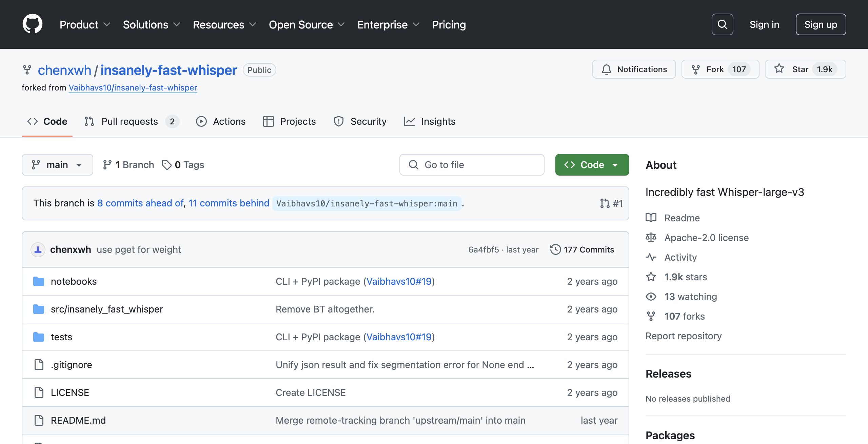
Task: Click the Releases heading link
Action: [668, 374]
